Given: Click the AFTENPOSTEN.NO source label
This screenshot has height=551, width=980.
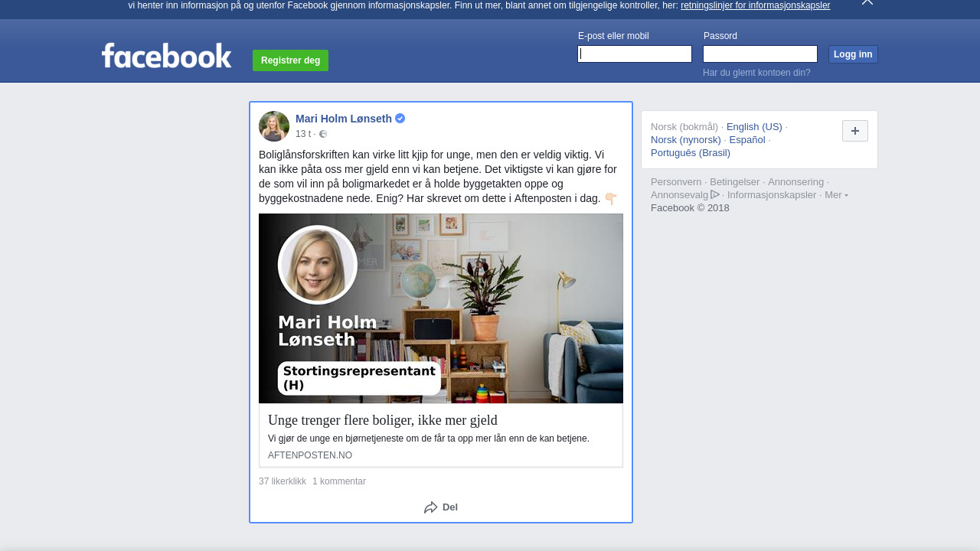Looking at the screenshot, I should click(x=310, y=455).
